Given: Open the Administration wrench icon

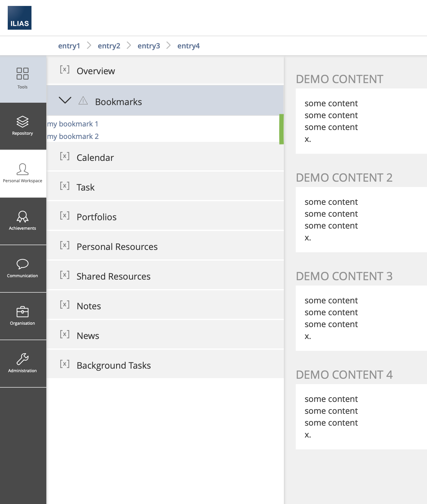Looking at the screenshot, I should (x=23, y=359).
